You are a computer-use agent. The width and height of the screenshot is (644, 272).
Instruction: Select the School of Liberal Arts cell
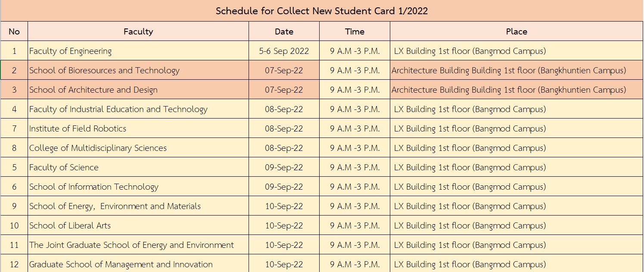click(x=70, y=225)
